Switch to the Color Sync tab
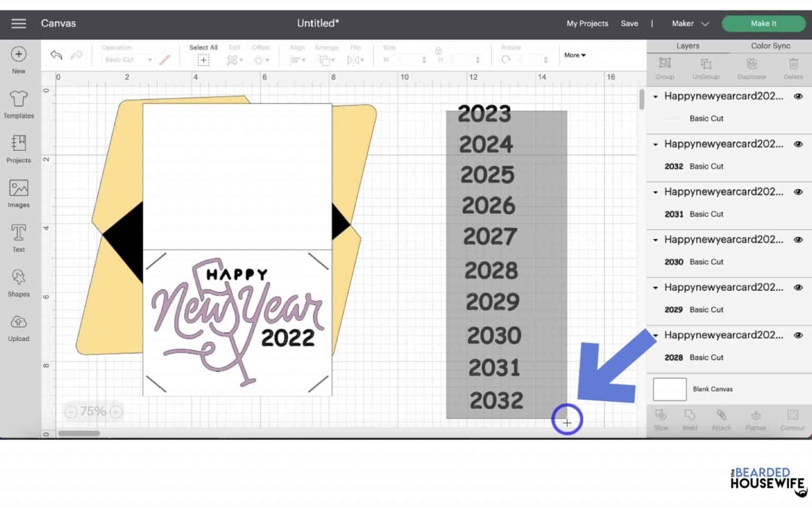This screenshot has height=516, width=812. click(x=770, y=46)
